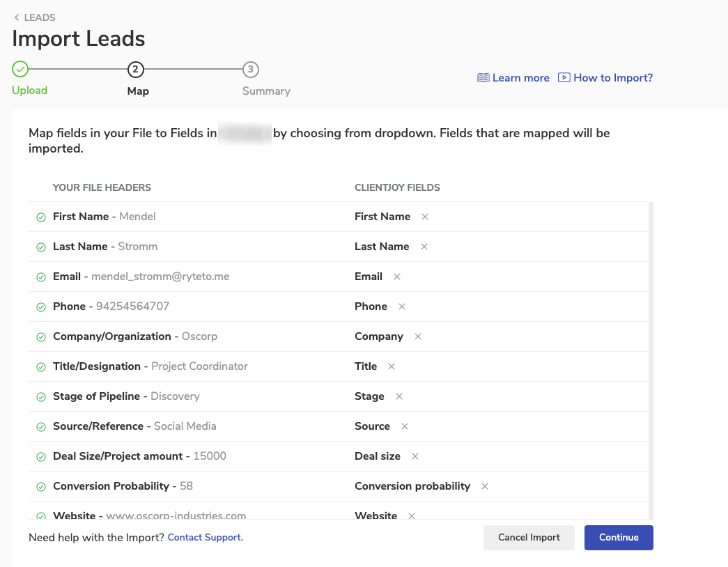728x567 pixels.
Task: Remove the Phone mapping with its X icon
Action: pos(402,306)
